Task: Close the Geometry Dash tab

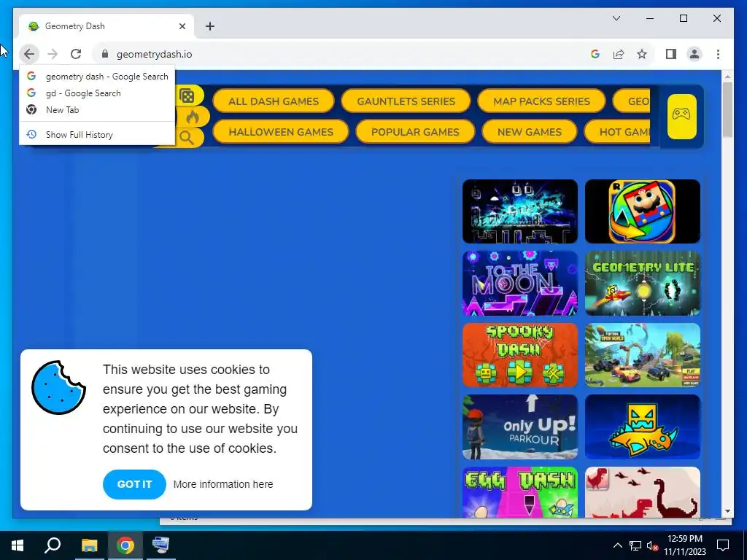Action: (182, 26)
